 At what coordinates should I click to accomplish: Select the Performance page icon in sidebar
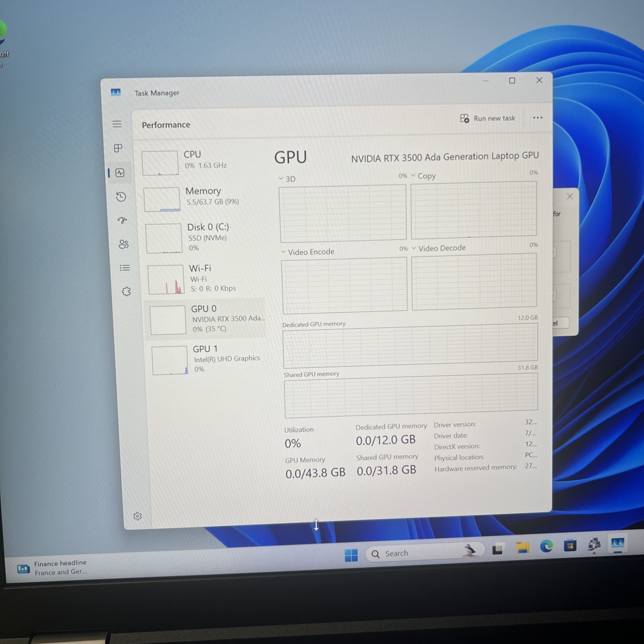point(120,173)
